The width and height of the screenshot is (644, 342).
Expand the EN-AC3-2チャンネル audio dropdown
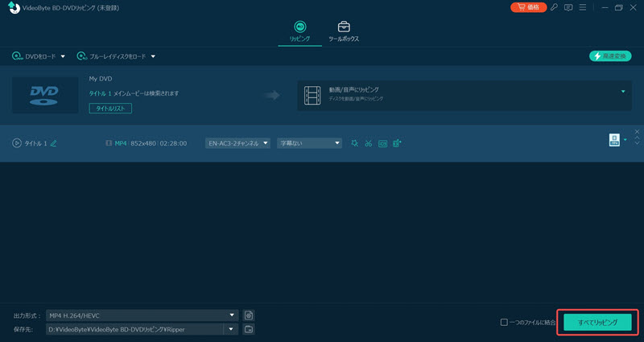(237, 143)
